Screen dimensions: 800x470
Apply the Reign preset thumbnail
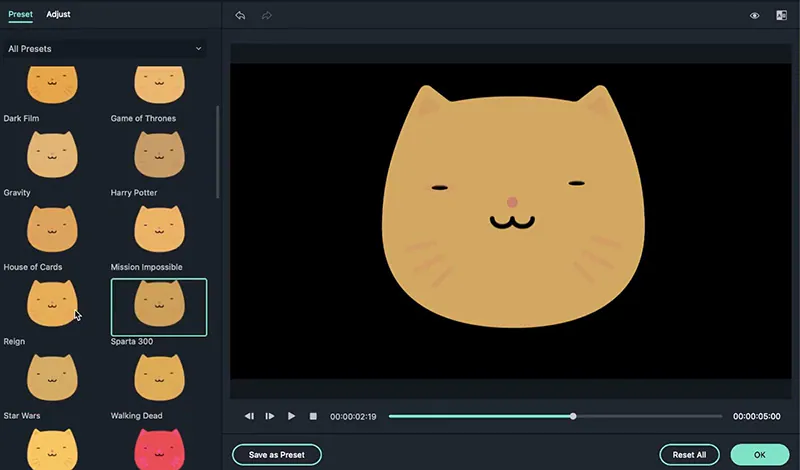pyautogui.click(x=52, y=303)
